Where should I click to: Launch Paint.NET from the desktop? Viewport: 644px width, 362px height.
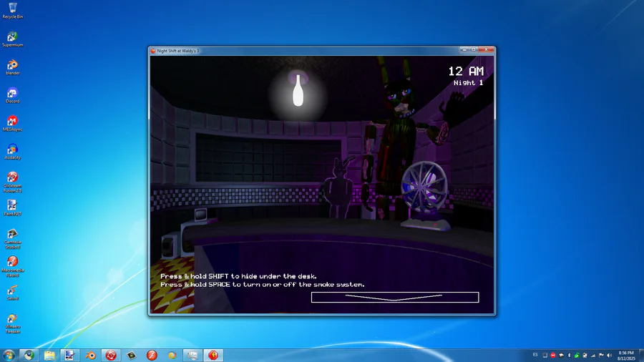(13, 208)
